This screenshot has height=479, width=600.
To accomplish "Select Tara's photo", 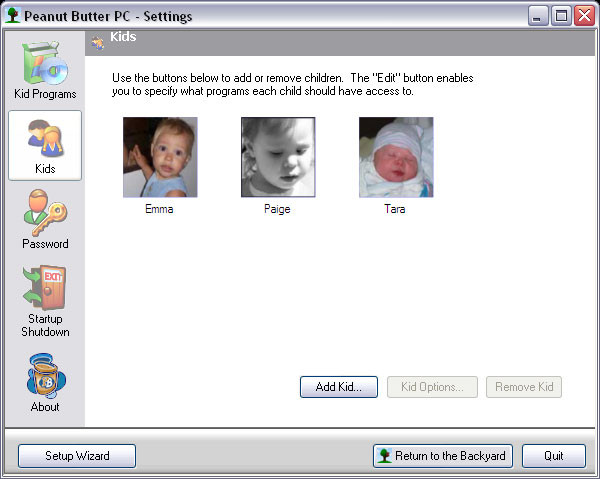I will click(x=396, y=157).
